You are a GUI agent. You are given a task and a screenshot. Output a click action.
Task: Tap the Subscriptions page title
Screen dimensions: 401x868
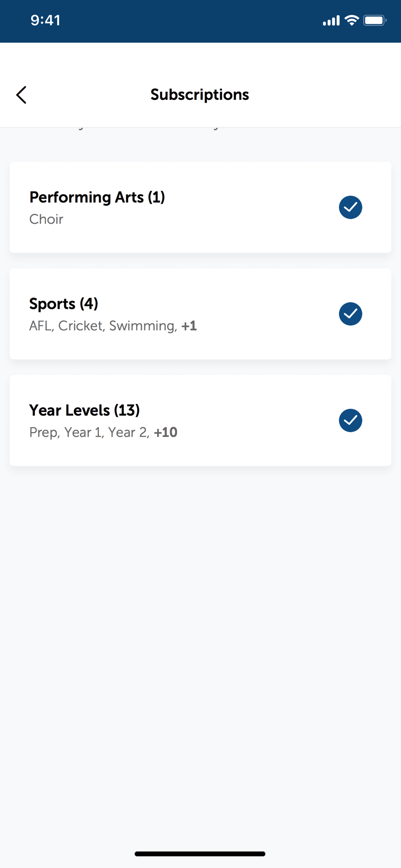[x=200, y=95]
